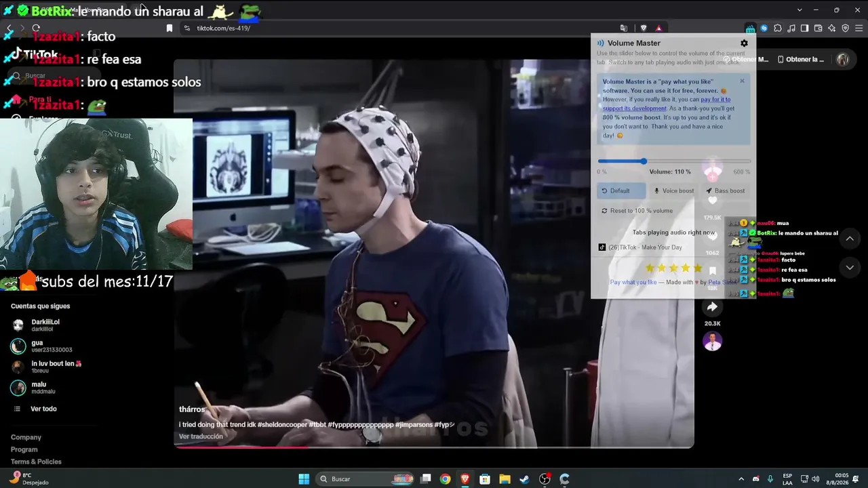Click the Volume Master extension icon

[x=751, y=28]
